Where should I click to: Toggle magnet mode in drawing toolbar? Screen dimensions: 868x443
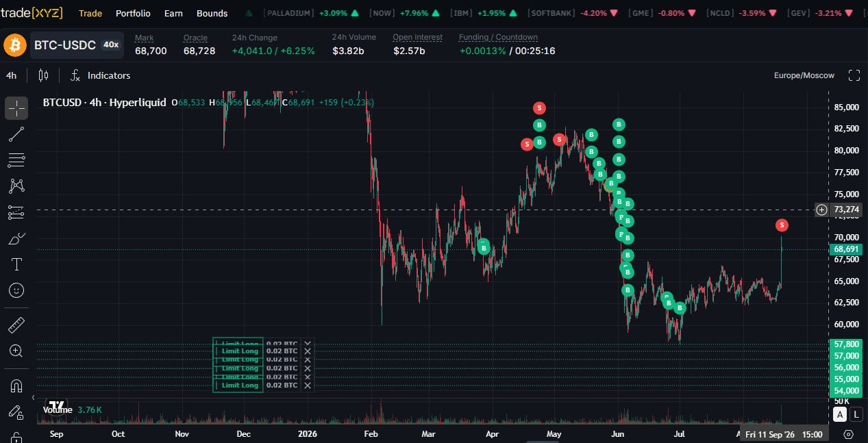[16, 385]
